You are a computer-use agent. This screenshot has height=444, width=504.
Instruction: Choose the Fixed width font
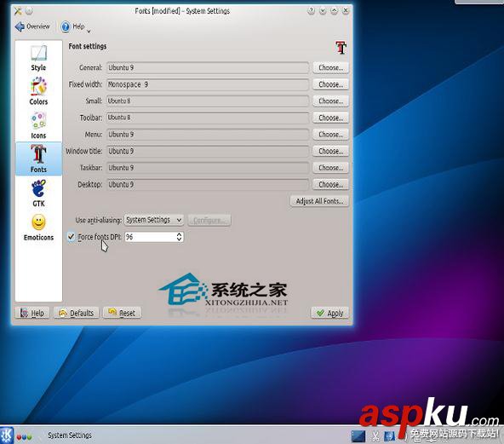pos(330,84)
